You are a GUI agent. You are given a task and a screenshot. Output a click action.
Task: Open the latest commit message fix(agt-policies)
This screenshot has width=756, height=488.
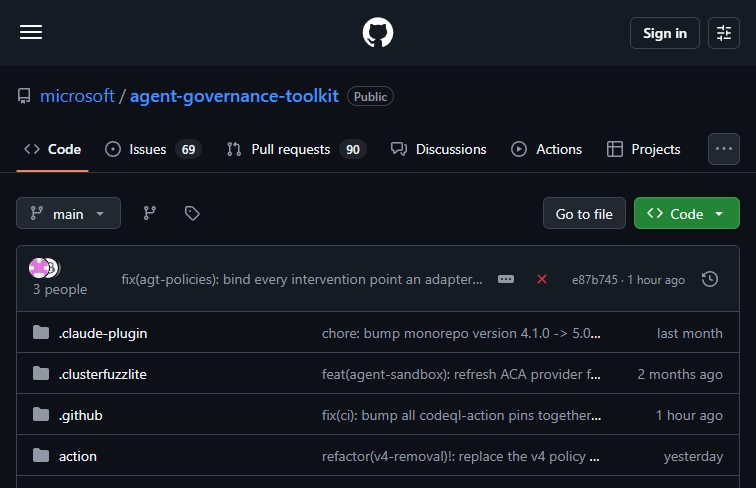302,280
